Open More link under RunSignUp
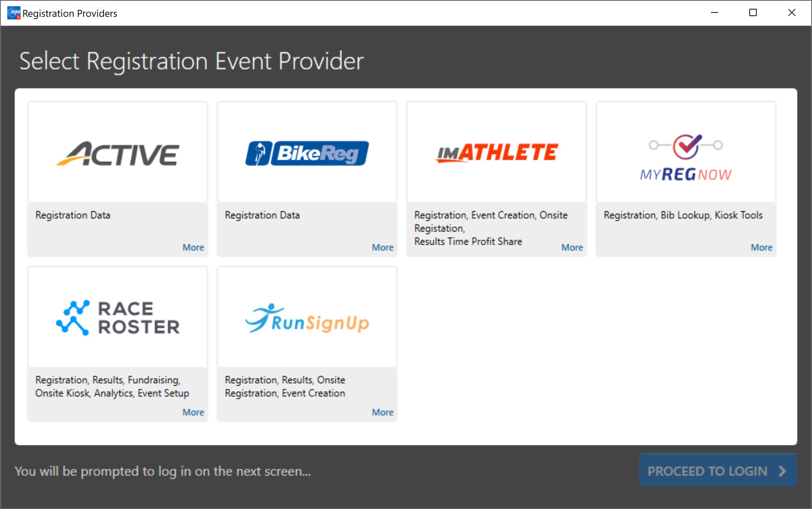Image resolution: width=812 pixels, height=509 pixels. [383, 412]
